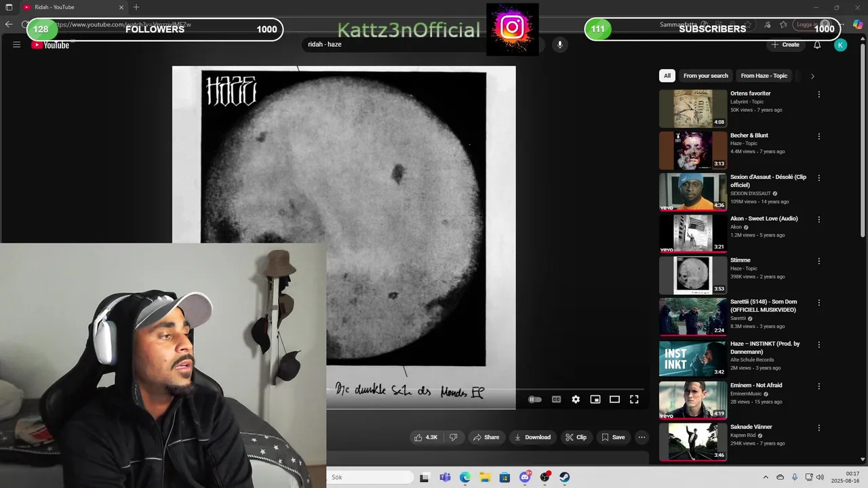Open the volume icon in the system tray
This screenshot has width=868, height=488.
[x=820, y=477]
